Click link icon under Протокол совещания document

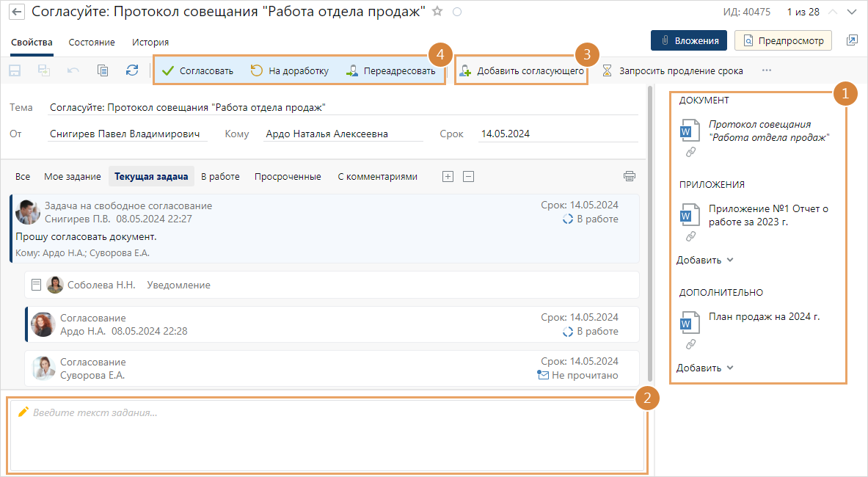coord(690,152)
